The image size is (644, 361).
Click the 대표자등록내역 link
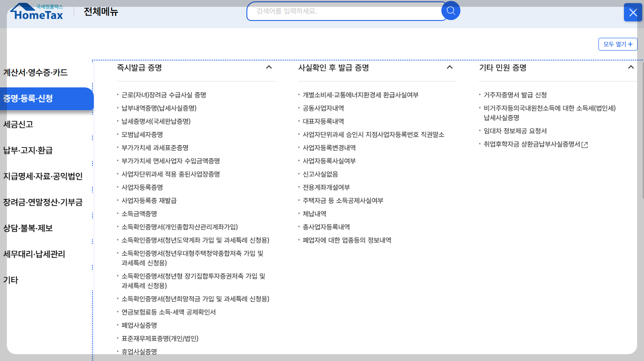323,122
